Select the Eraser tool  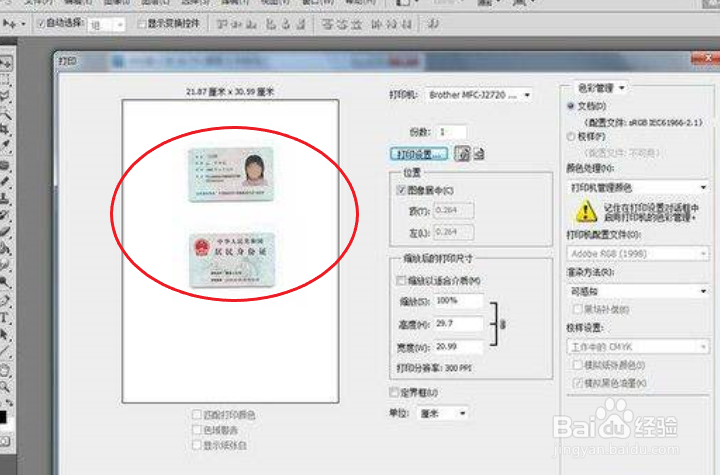pos(6,231)
